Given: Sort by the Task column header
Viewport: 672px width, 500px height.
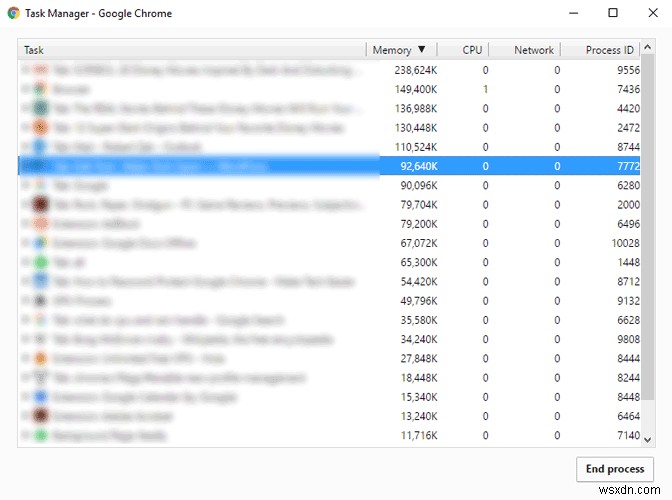Looking at the screenshot, I should (192, 50).
